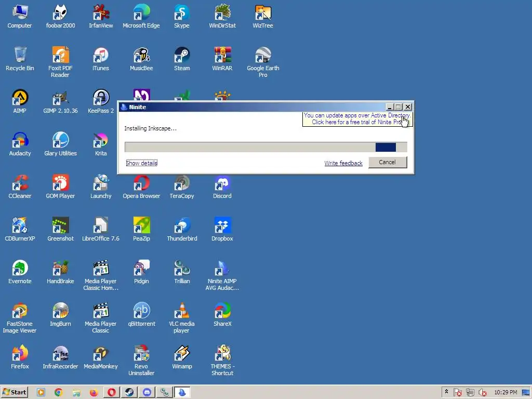
Task: Select the ImgBurn desktop shortcut
Action: [x=60, y=314]
